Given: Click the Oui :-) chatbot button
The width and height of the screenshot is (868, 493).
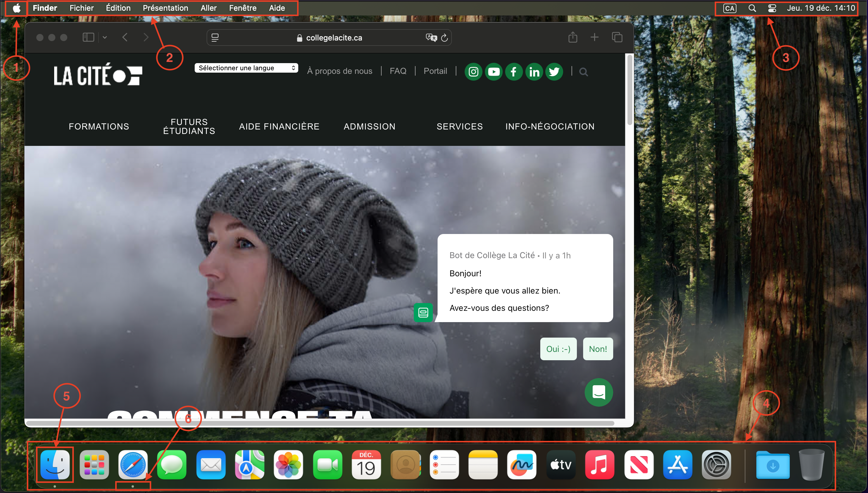Looking at the screenshot, I should [558, 349].
